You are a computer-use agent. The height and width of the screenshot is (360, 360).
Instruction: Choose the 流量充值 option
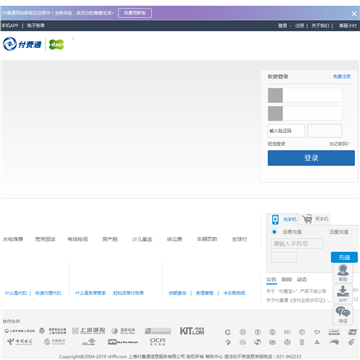point(339,232)
